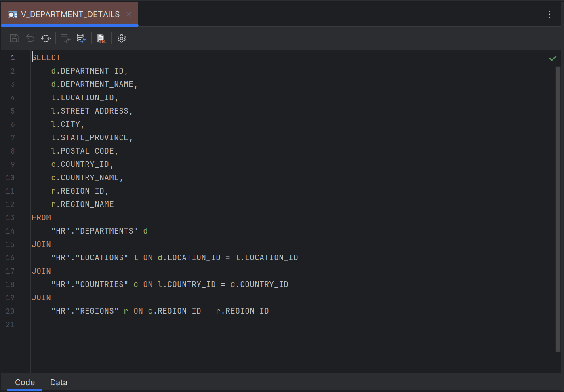The height and width of the screenshot is (392, 564).
Task: Click the view icon on the V_DEPARTMENT_DETAILS tab
Action: [12, 13]
